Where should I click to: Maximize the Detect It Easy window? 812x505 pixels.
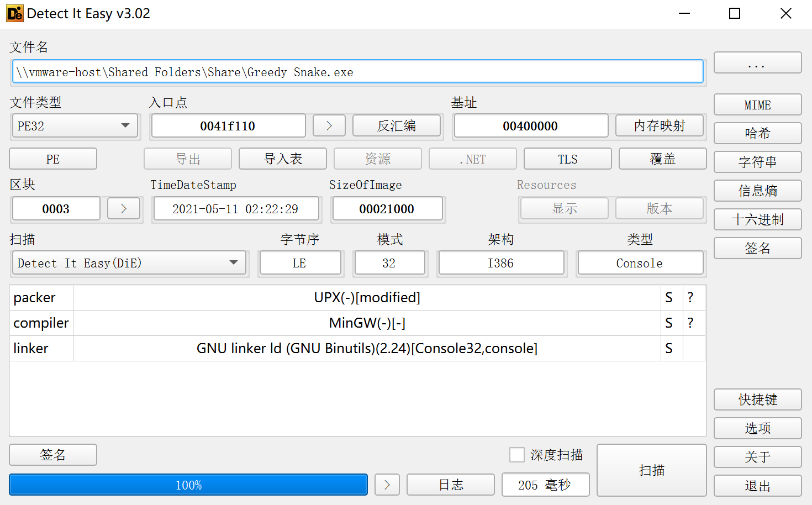point(735,13)
